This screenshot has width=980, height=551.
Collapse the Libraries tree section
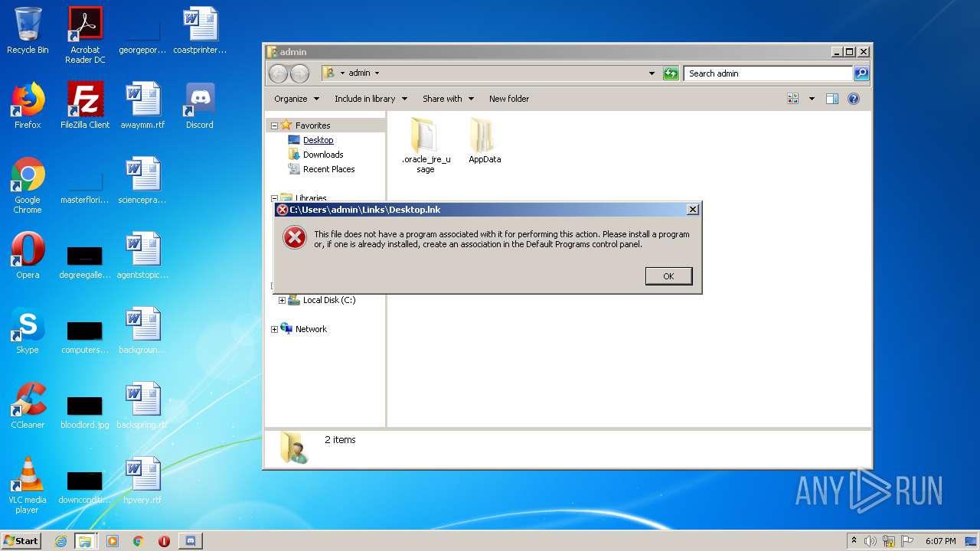coord(274,198)
